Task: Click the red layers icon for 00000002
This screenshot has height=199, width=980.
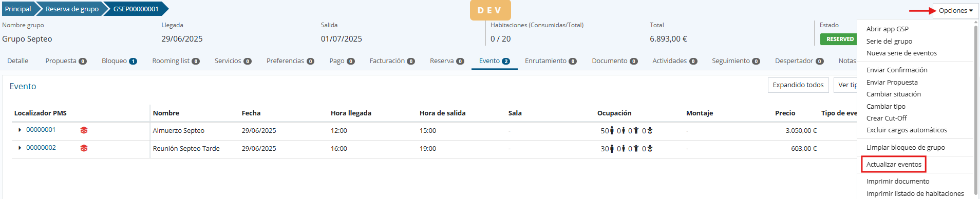Action: tap(84, 148)
